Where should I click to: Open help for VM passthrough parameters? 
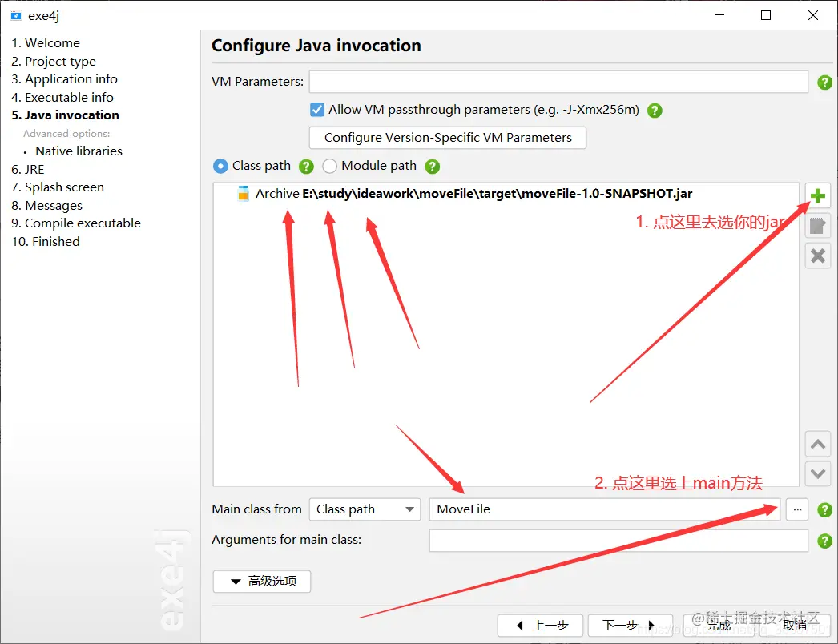(x=655, y=111)
